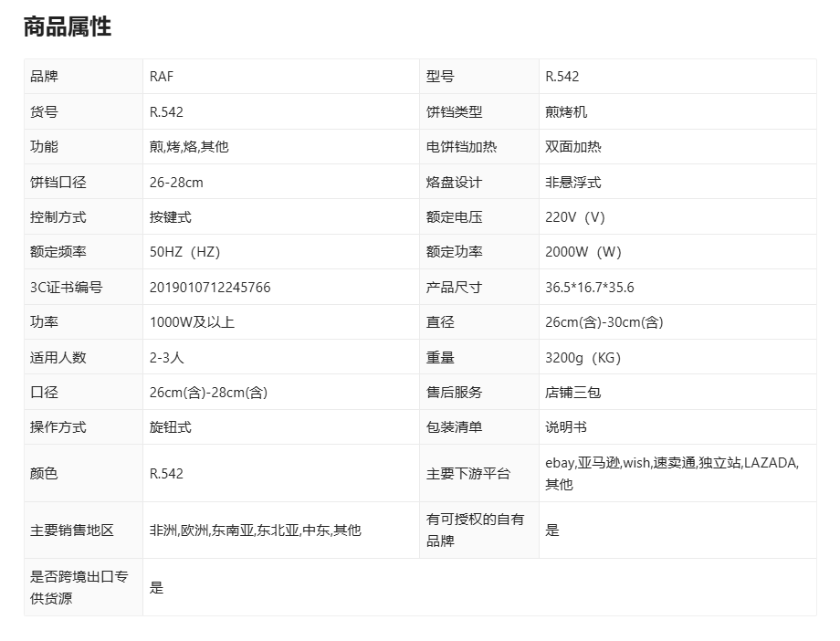Click the 煎,烤,烙,其他 function value
This screenshot has height=641, width=840.
[189, 147]
